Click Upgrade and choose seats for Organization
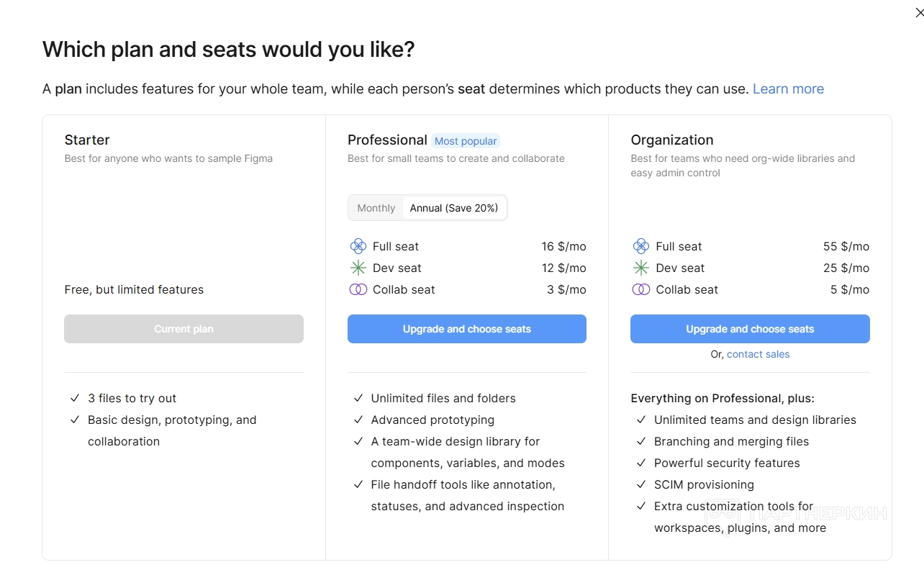 tap(750, 329)
